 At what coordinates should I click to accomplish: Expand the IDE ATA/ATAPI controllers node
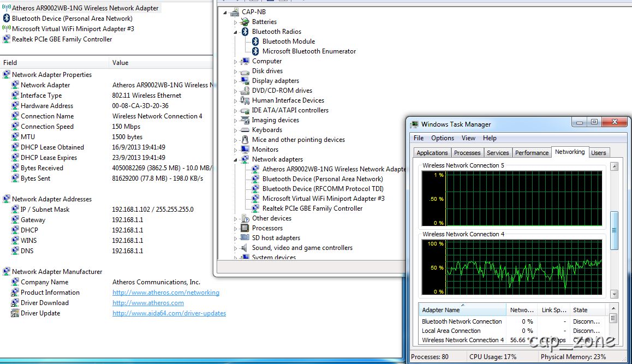(x=236, y=110)
